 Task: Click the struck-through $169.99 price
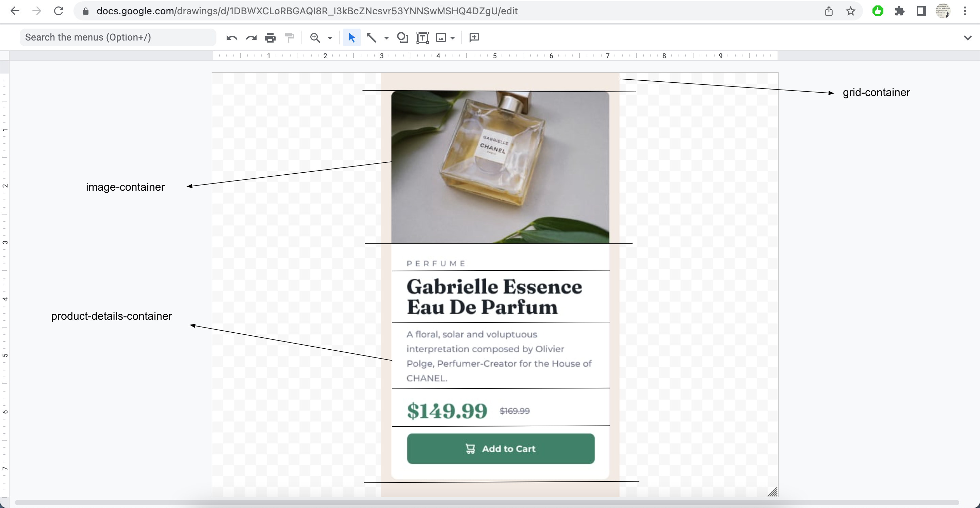(514, 411)
